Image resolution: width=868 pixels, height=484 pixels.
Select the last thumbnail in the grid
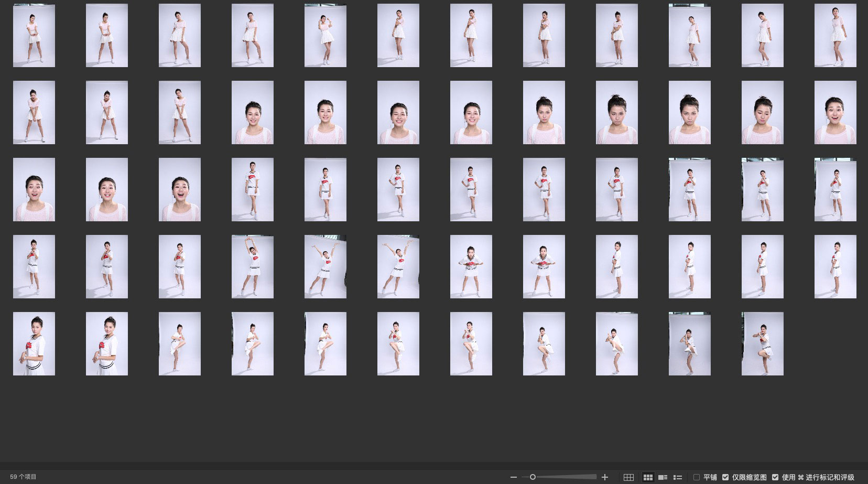tap(763, 344)
